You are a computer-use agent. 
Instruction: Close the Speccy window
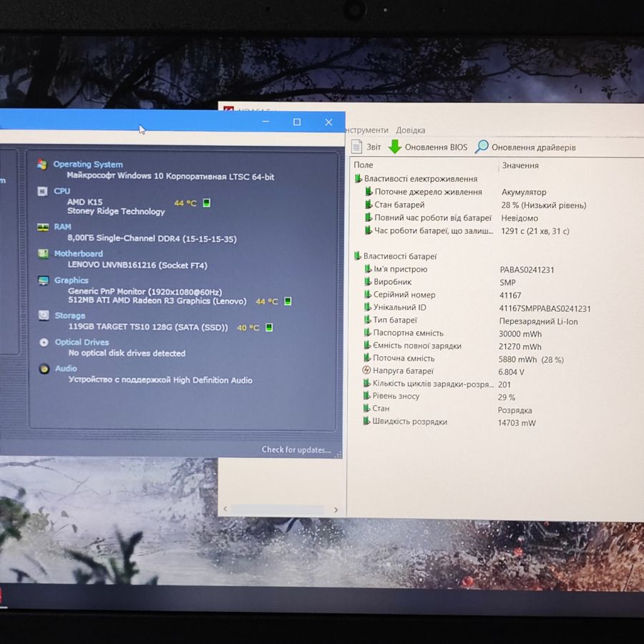point(328,122)
